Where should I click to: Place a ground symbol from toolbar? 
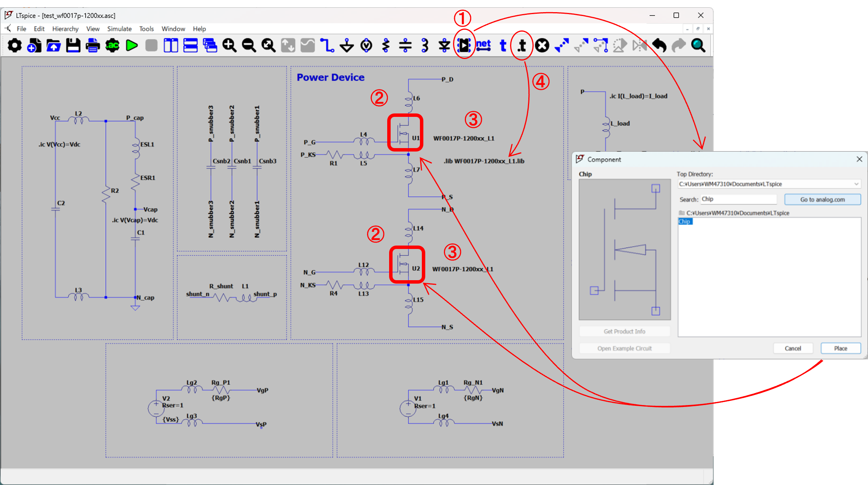347,46
